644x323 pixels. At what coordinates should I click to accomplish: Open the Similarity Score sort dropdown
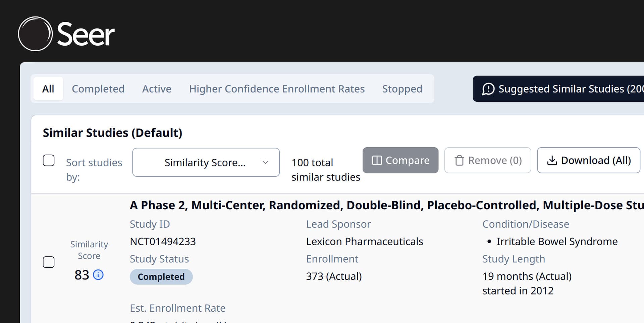coord(206,162)
